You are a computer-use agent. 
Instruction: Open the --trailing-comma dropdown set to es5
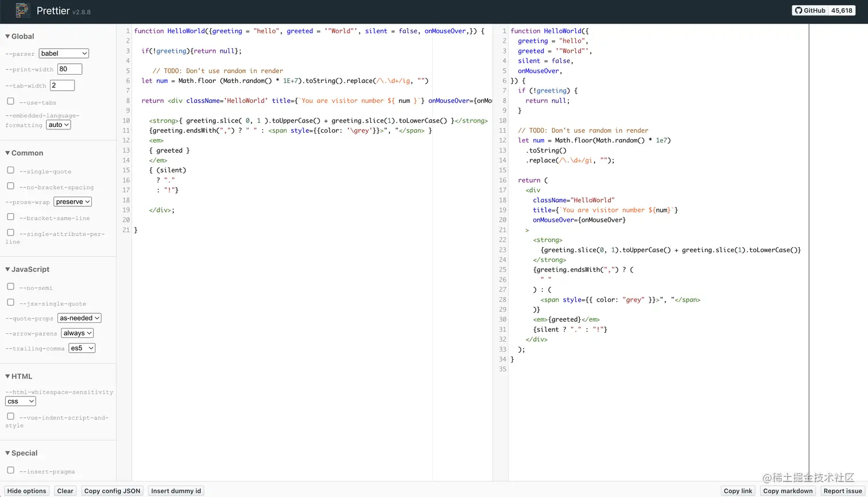point(82,348)
